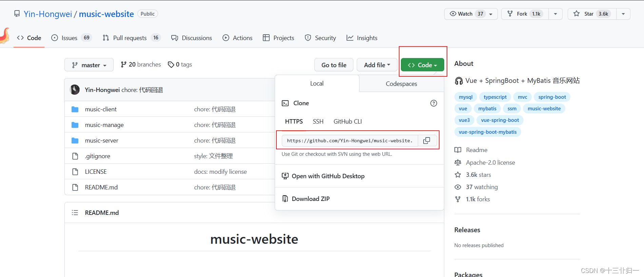Click the Go to file button
Screen dimensions: 644x277
[334, 65]
